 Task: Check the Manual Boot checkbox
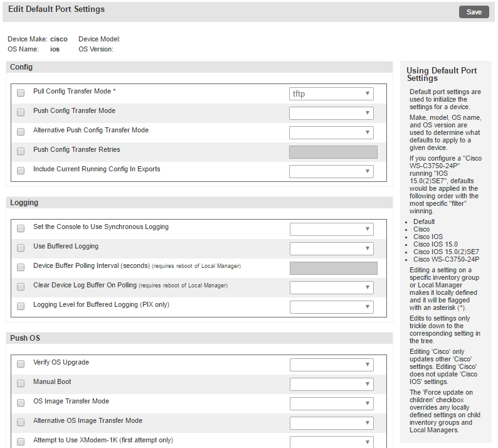click(x=21, y=383)
